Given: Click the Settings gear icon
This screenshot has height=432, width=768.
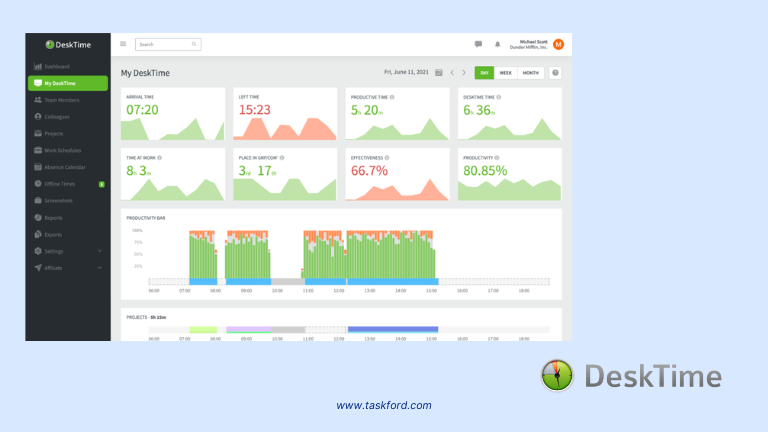Looking at the screenshot, I should pos(38,251).
